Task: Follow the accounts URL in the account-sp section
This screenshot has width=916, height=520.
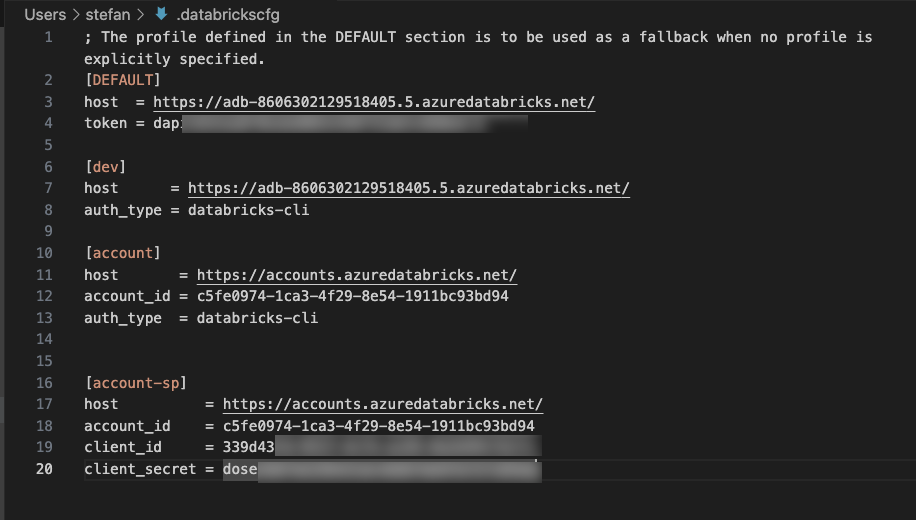Action: tap(383, 404)
